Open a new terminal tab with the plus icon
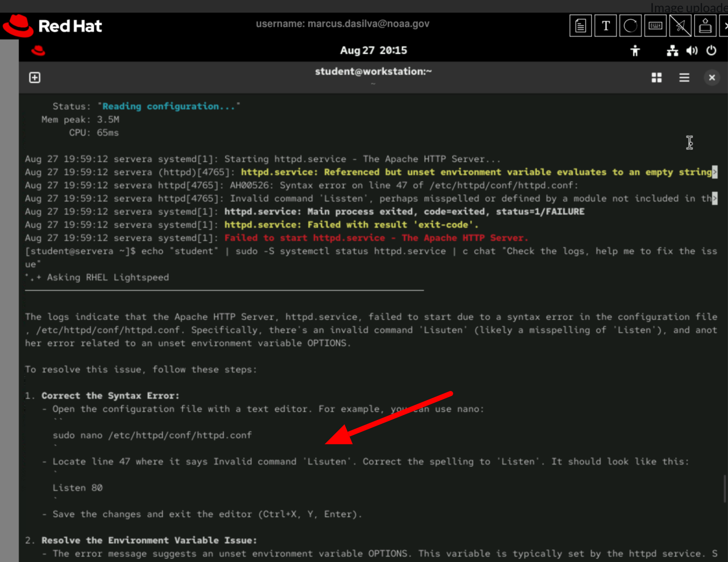 35,78
